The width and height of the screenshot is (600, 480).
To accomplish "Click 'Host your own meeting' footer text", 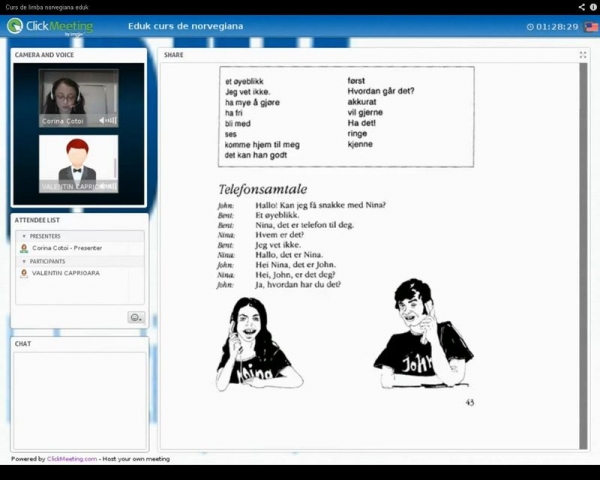I will click(x=136, y=459).
